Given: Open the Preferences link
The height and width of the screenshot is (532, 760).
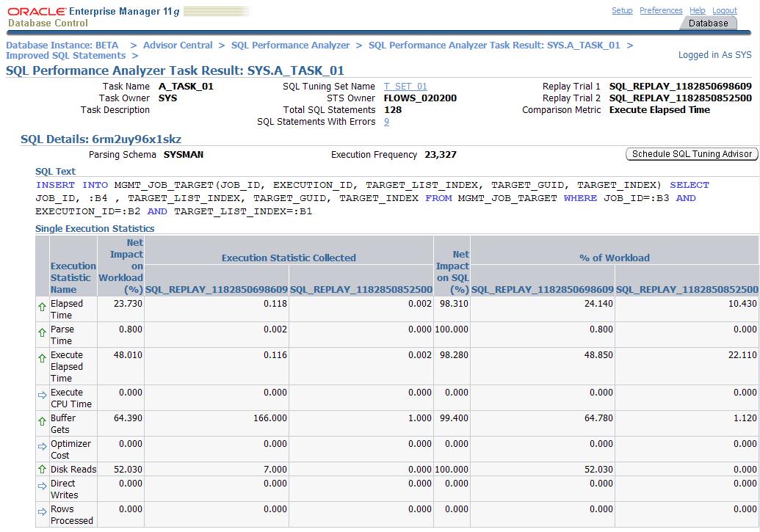Looking at the screenshot, I should (x=661, y=11).
